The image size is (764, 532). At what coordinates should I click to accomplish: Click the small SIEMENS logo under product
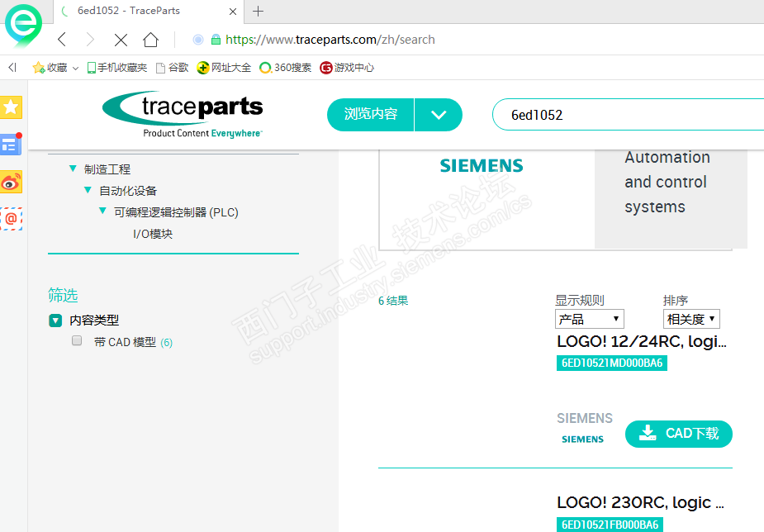click(583, 439)
